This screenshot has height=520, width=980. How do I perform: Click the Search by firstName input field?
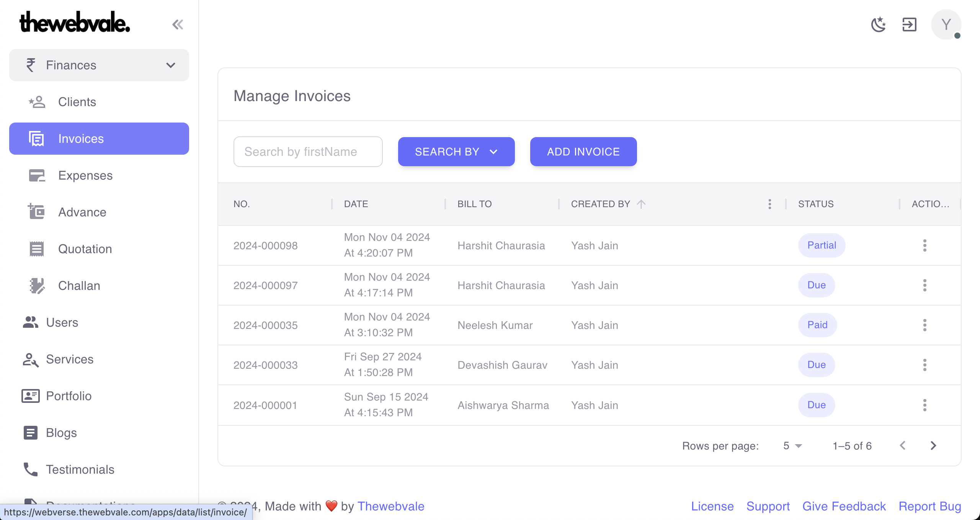tap(308, 152)
